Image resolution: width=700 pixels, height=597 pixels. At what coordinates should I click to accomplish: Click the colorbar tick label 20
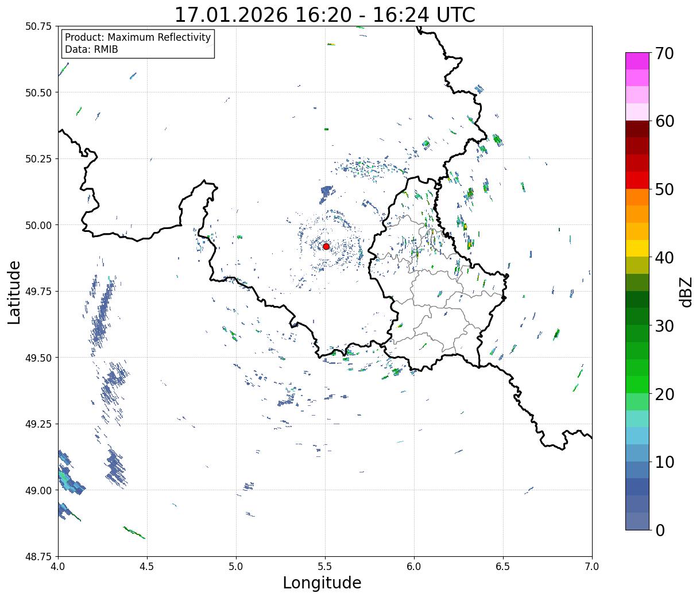click(x=664, y=394)
